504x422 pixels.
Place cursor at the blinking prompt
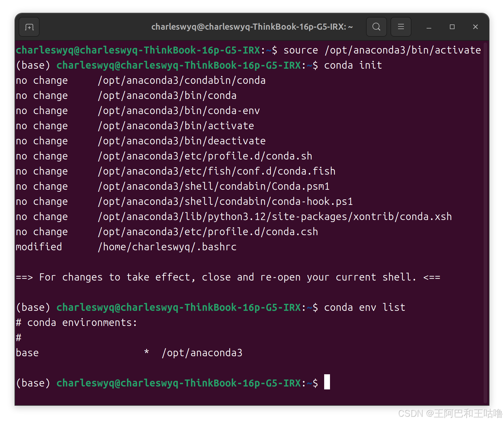(328, 382)
